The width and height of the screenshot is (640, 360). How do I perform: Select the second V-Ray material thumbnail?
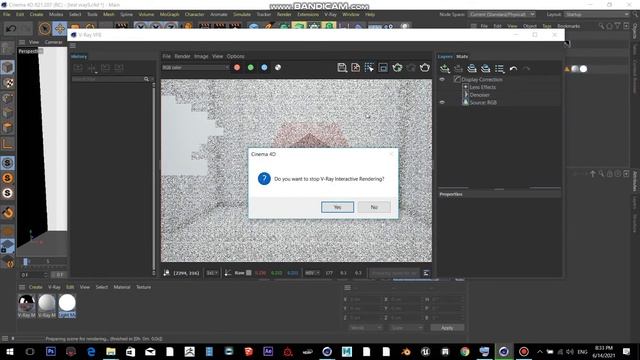click(47, 306)
